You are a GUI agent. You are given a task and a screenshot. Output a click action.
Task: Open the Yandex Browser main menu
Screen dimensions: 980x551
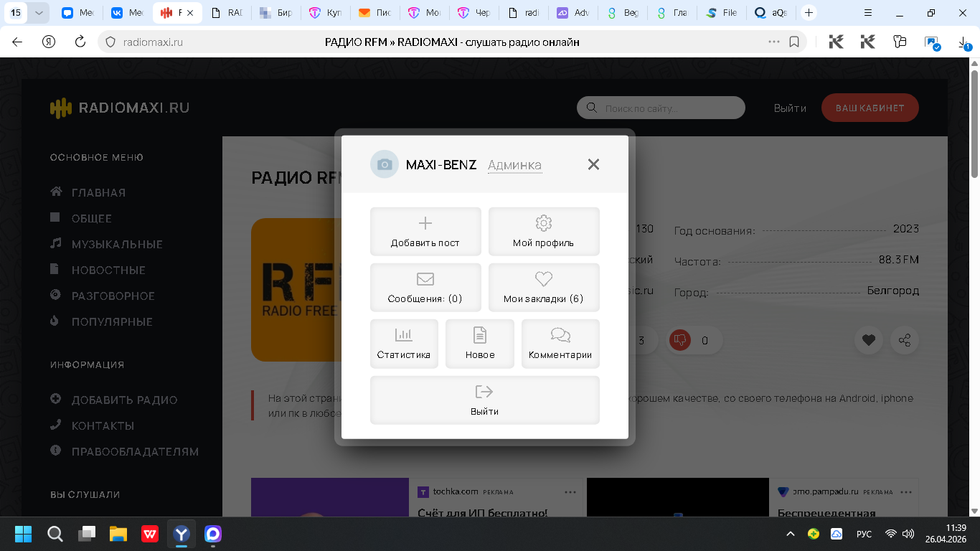tap(868, 13)
